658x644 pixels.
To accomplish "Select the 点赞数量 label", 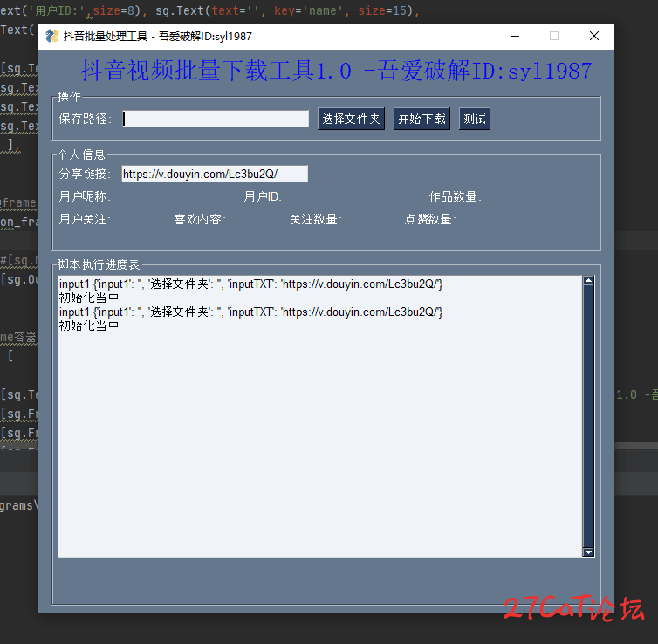I will point(430,219).
